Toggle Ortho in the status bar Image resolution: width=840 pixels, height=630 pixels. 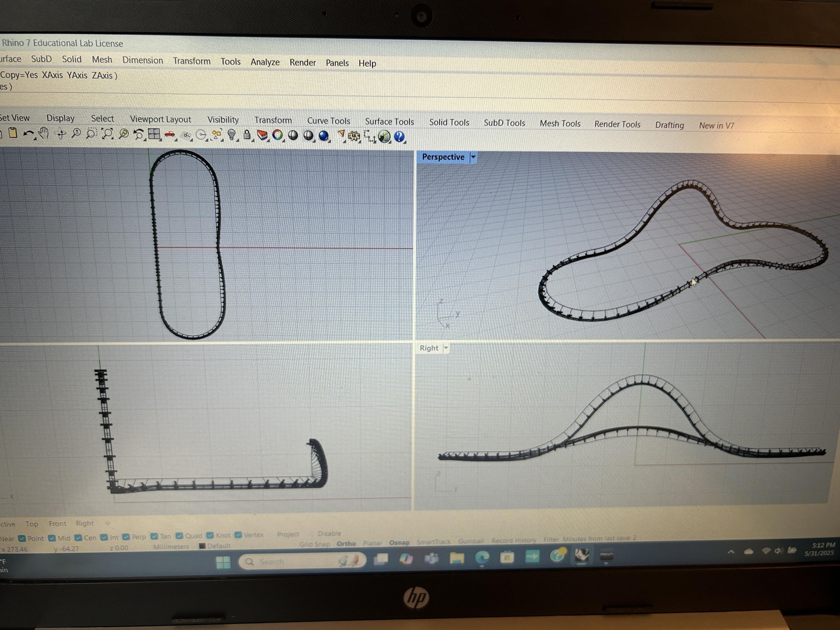[x=346, y=544]
